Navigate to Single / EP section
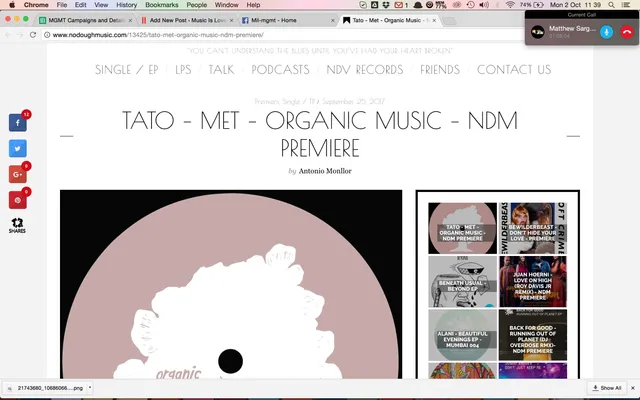The image size is (640, 400). coord(127,70)
